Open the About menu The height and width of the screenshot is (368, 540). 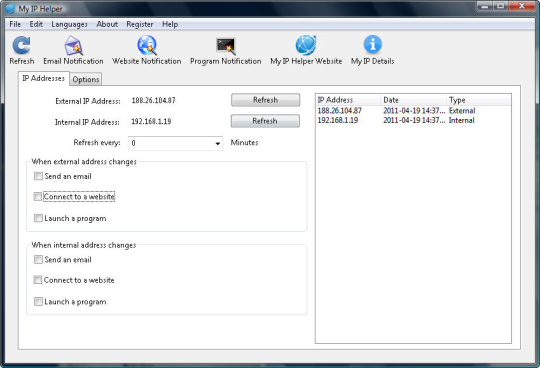point(107,24)
